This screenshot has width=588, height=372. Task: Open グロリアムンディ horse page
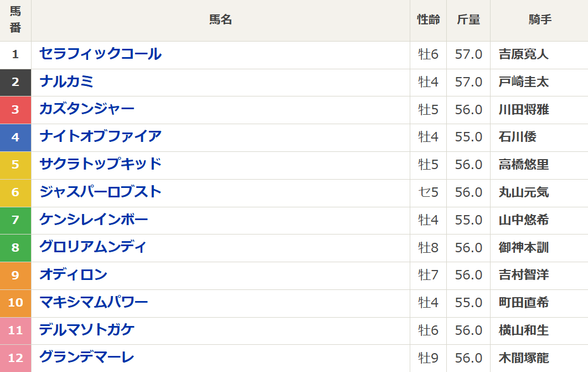click(x=92, y=247)
